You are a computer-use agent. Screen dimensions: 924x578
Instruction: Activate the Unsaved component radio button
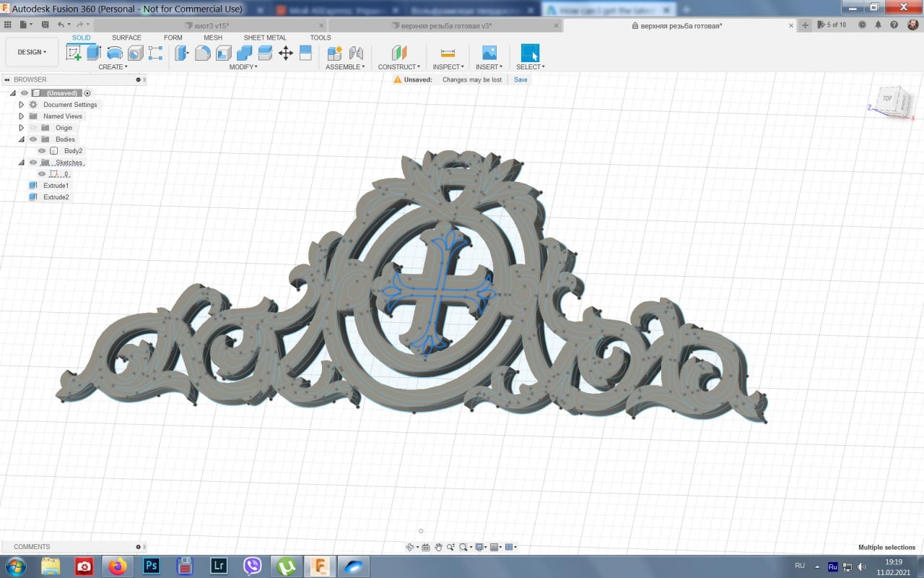[x=87, y=93]
